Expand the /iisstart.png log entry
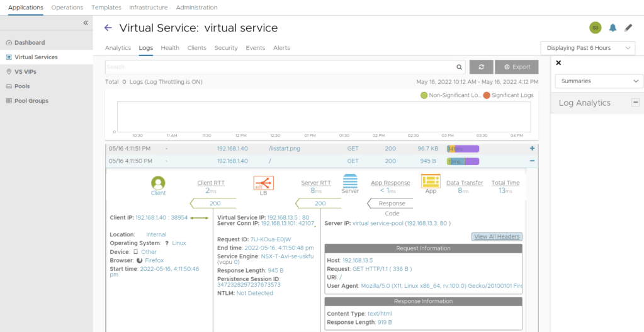The image size is (644, 332). pos(532,149)
